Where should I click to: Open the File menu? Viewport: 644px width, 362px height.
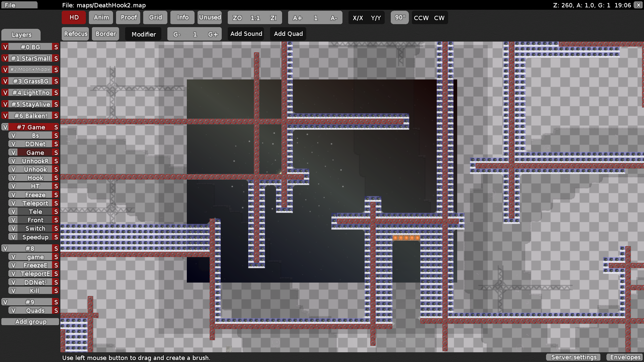click(x=19, y=5)
